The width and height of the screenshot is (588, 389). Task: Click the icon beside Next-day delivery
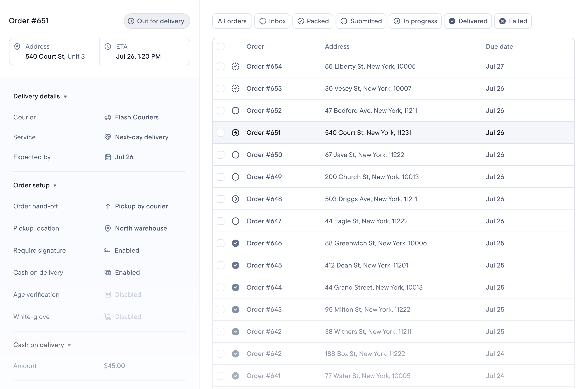108,137
